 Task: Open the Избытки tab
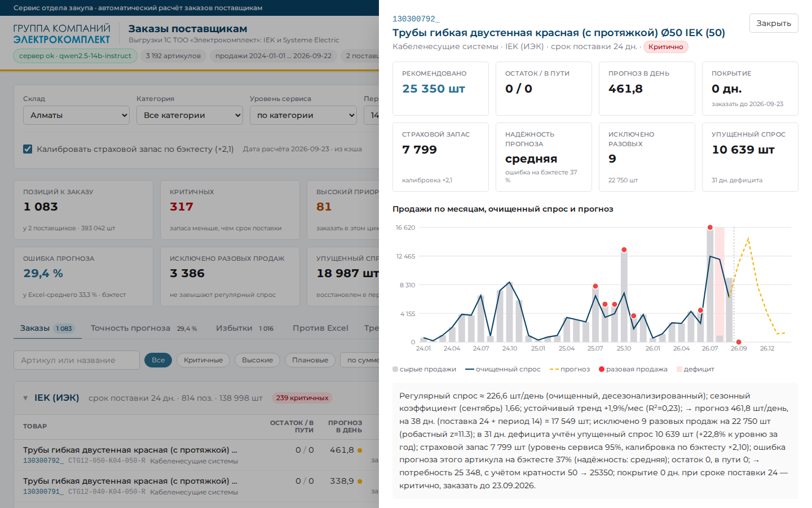coord(245,328)
